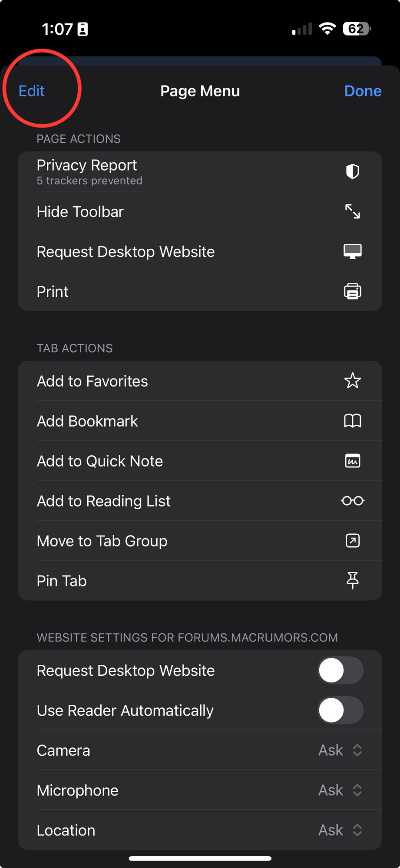Open the Microphone permission Ask dropdown
The width and height of the screenshot is (400, 868).
pos(340,790)
